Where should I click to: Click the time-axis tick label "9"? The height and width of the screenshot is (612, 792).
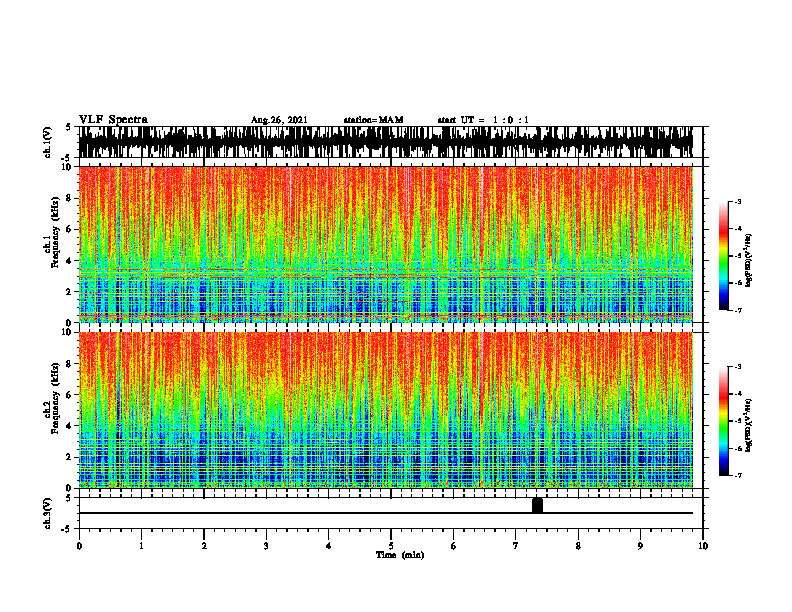click(640, 546)
